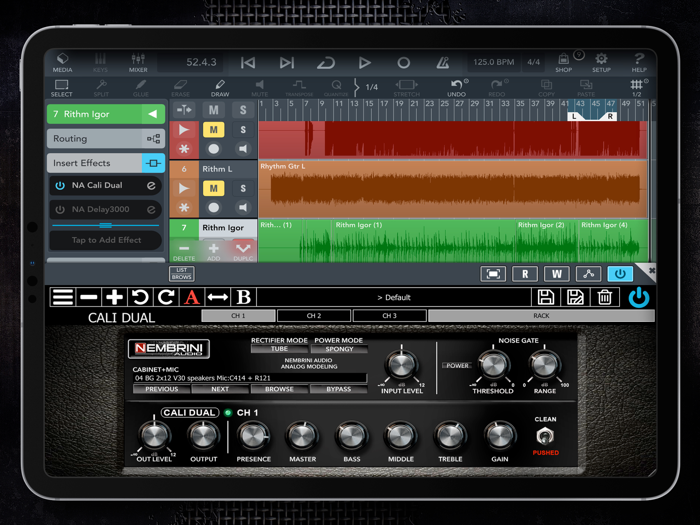Adjust the Noise Gate Threshold knob
Screen dimensions: 700x525
click(493, 366)
